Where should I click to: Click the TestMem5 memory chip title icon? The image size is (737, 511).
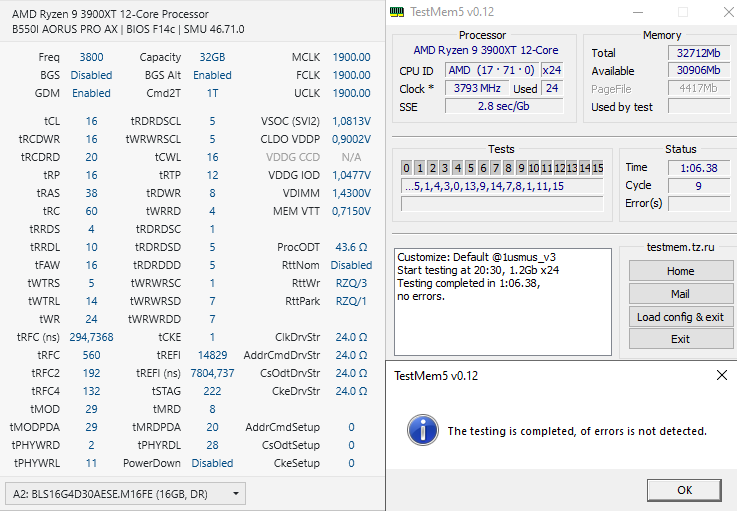coord(397,12)
